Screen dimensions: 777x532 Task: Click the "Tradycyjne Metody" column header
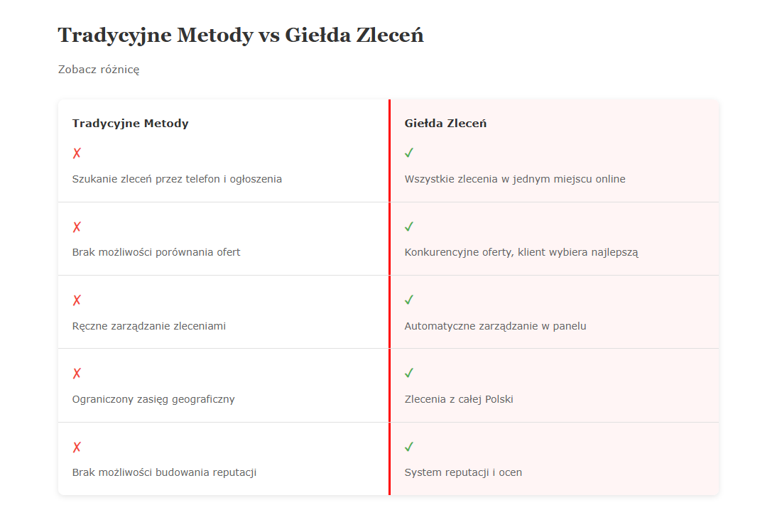131,124
